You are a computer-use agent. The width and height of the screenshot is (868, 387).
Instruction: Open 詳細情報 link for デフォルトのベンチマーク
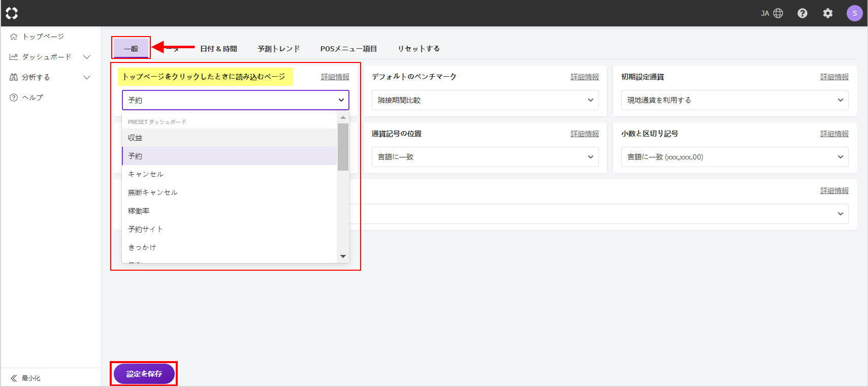click(585, 77)
